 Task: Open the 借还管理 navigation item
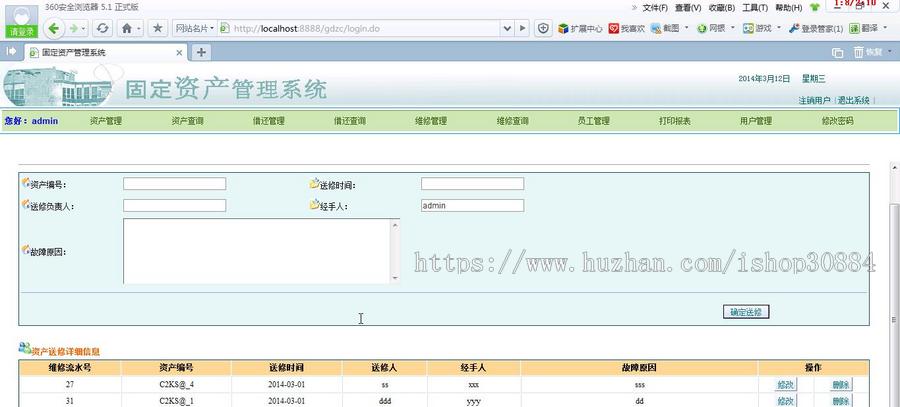tap(269, 121)
